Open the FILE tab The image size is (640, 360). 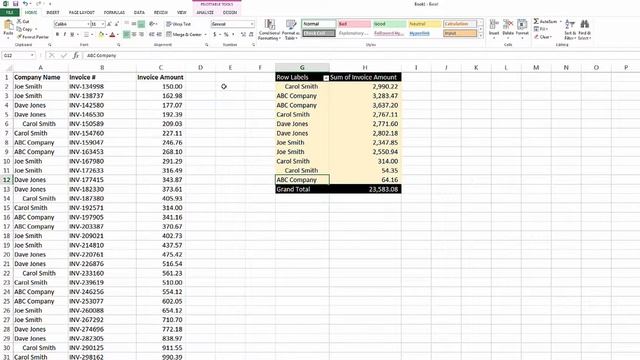(x=9, y=13)
